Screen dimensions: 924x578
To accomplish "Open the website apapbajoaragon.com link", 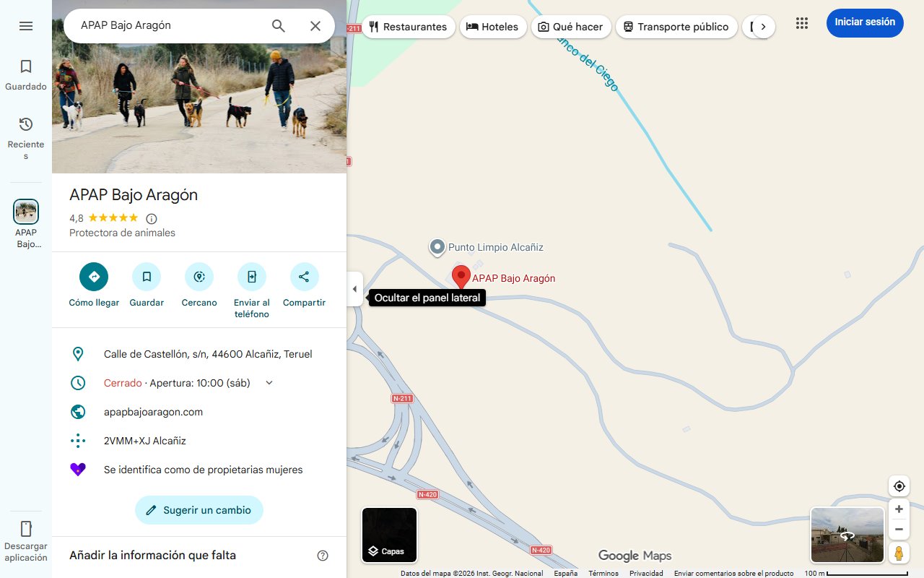I will click(x=153, y=411).
